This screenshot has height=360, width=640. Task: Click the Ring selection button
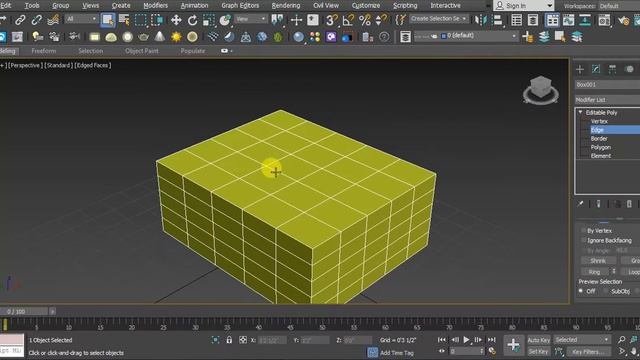[594, 272]
